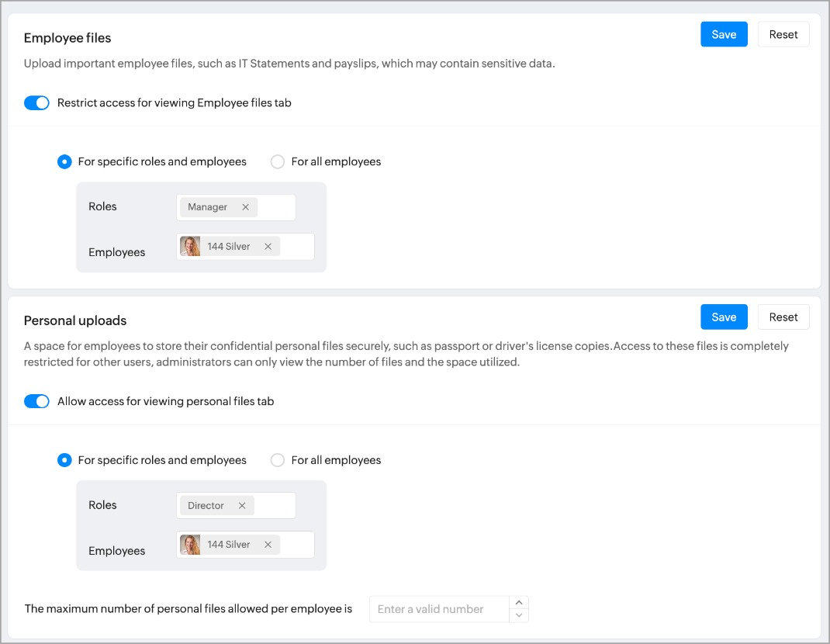
Task: Save the Employee files settings
Action: coord(724,34)
